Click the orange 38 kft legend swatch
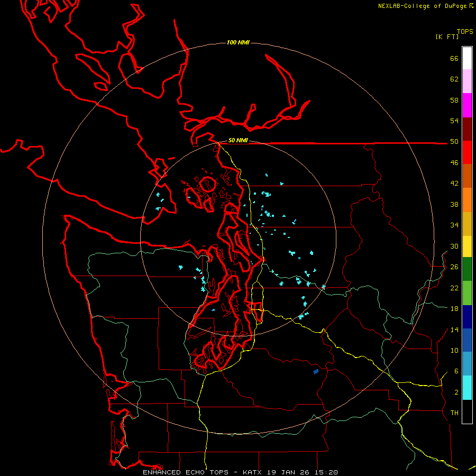 click(467, 200)
